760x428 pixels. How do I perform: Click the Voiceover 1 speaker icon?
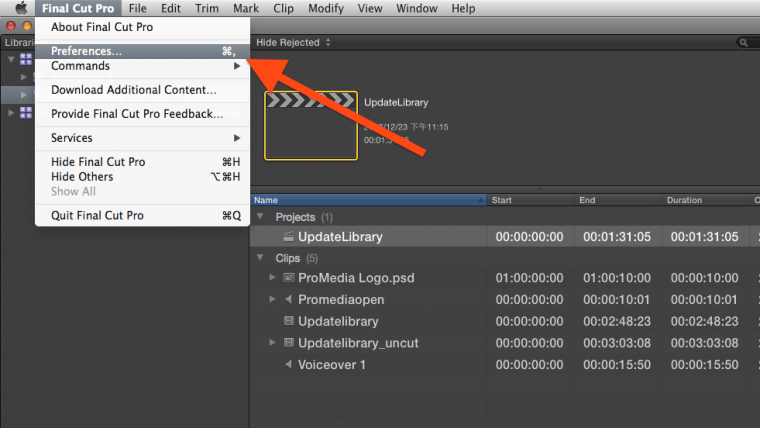point(288,364)
